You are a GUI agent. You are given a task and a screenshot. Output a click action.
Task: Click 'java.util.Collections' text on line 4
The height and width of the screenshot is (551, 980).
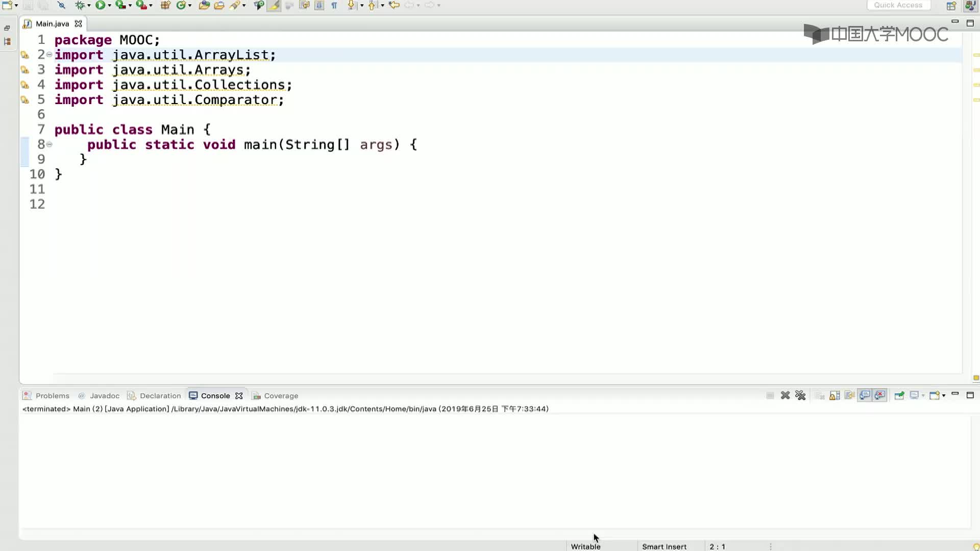tap(198, 85)
